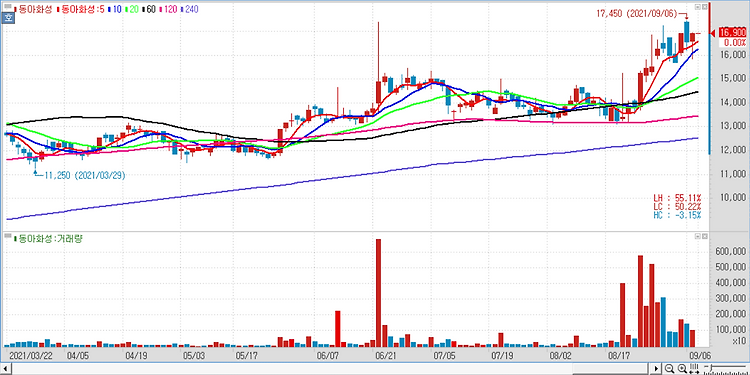Click the 07/19 date axis label
Viewport: 750px width, 375px height.
pos(502,355)
